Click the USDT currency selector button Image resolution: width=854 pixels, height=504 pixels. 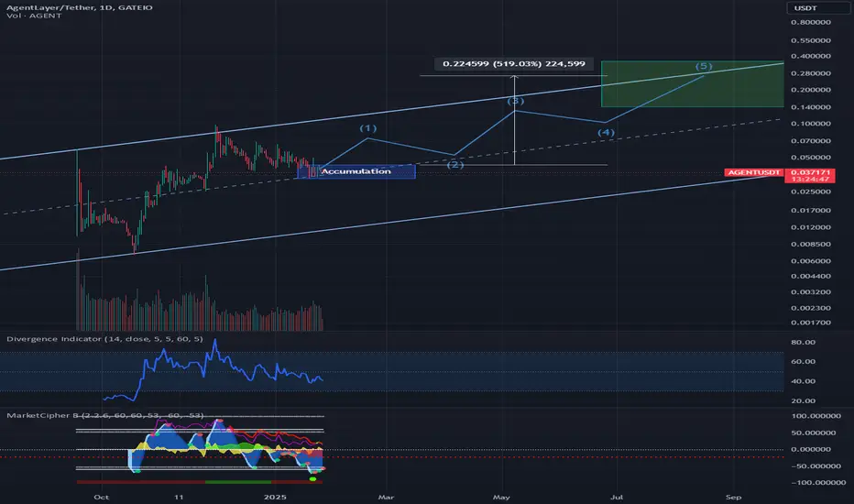coord(818,7)
